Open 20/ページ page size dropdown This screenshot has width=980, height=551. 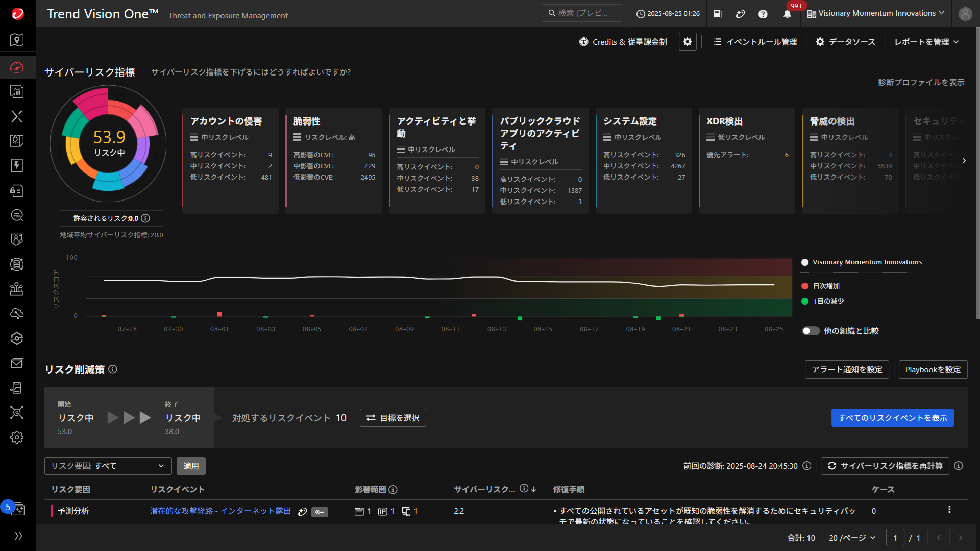tap(852, 538)
